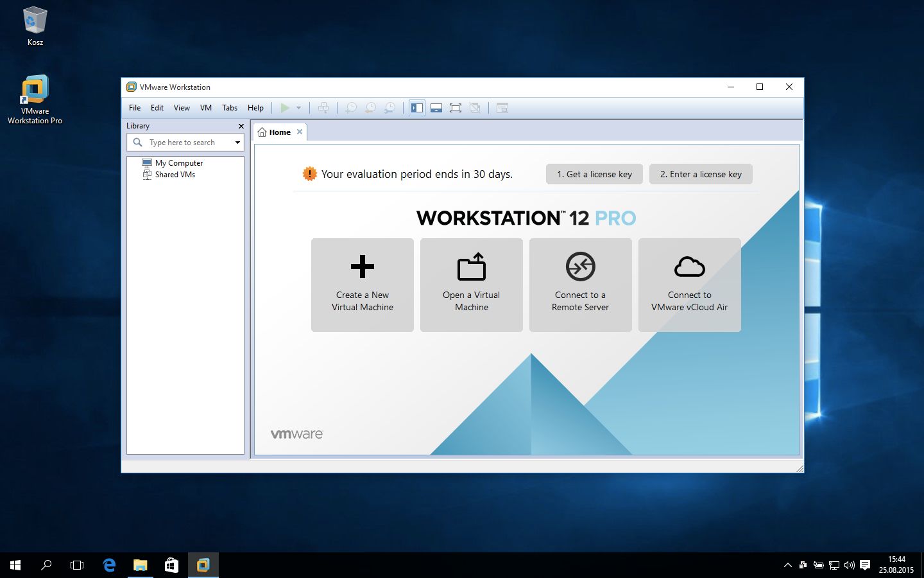This screenshot has height=578, width=924.
Task: Open the VM menu
Action: (206, 108)
